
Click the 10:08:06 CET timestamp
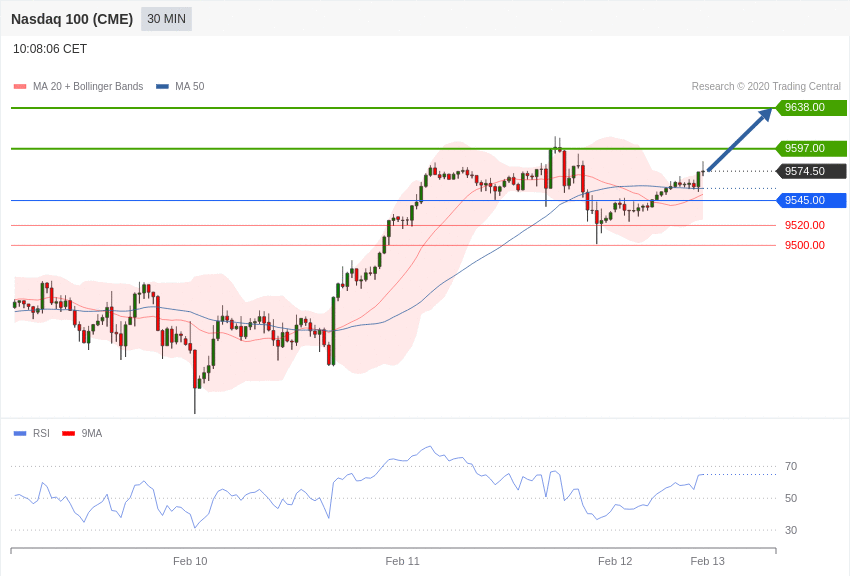click(50, 49)
